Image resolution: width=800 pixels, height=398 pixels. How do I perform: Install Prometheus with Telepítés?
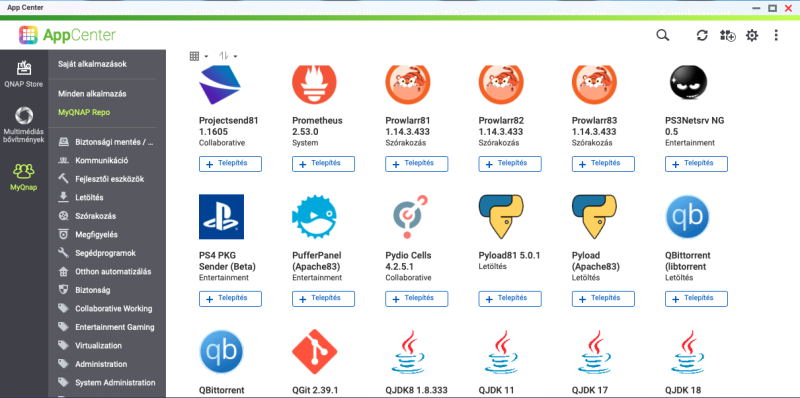click(323, 164)
